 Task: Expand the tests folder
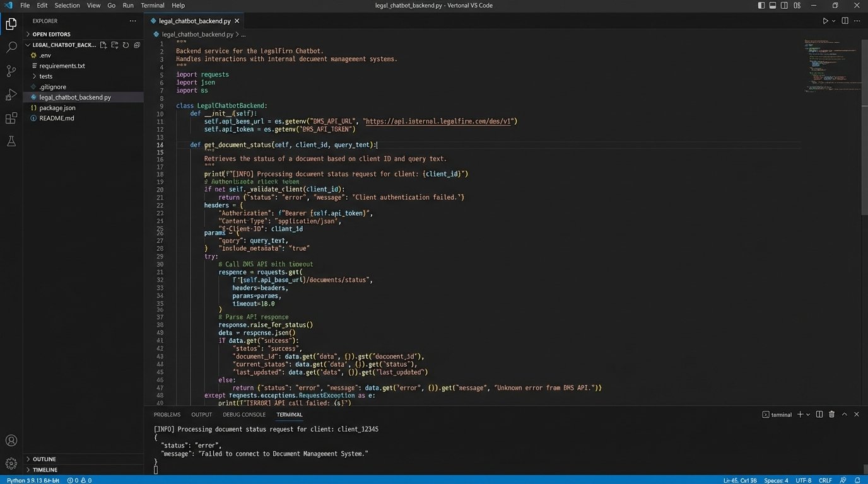(46, 76)
